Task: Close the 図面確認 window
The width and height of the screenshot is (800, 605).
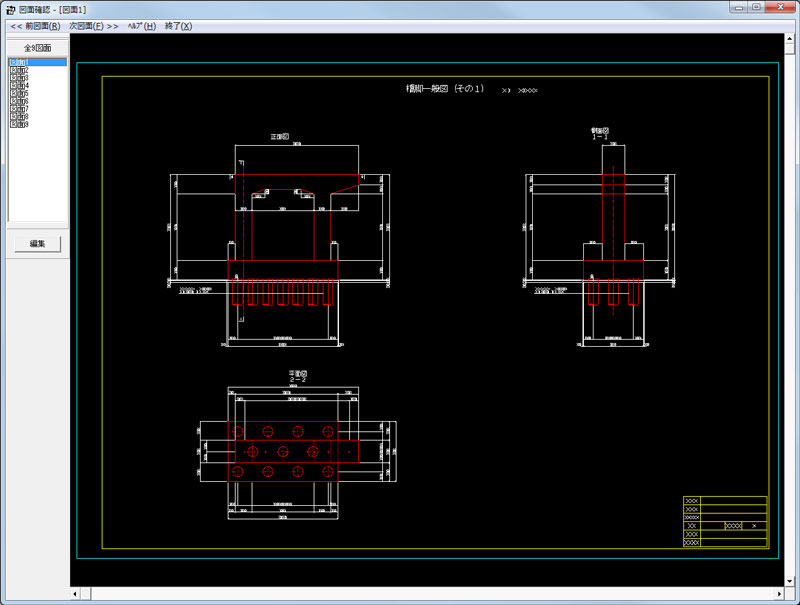Action: click(x=781, y=7)
